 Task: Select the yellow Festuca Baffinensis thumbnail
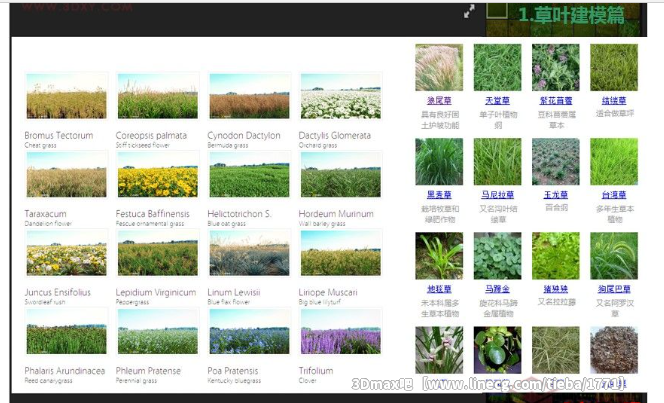coord(157,175)
